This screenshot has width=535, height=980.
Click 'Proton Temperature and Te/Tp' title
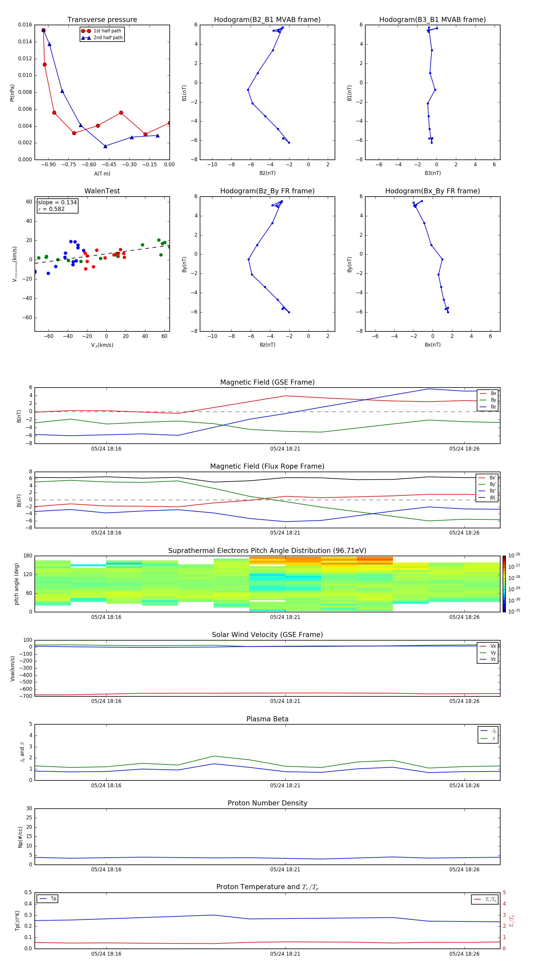[x=267, y=887]
